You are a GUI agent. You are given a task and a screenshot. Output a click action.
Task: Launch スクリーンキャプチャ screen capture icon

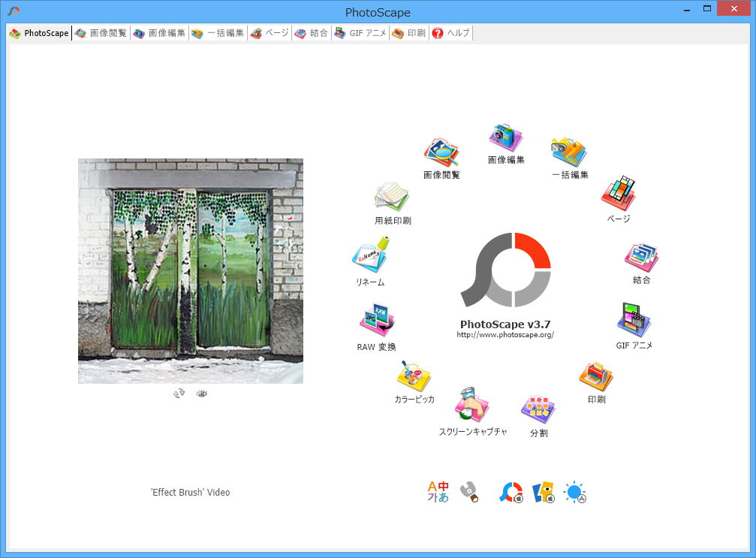coord(472,405)
